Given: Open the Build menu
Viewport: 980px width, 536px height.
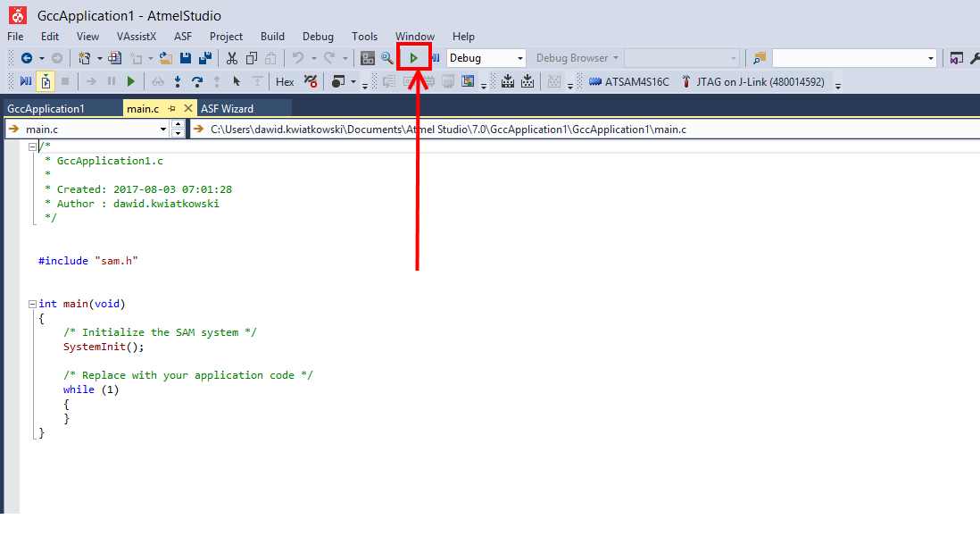Looking at the screenshot, I should pos(272,37).
